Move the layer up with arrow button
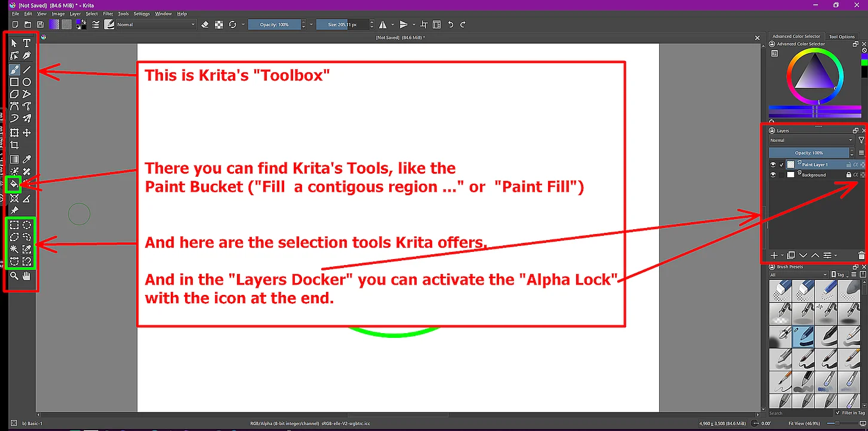Image resolution: width=868 pixels, height=431 pixels. [x=815, y=255]
